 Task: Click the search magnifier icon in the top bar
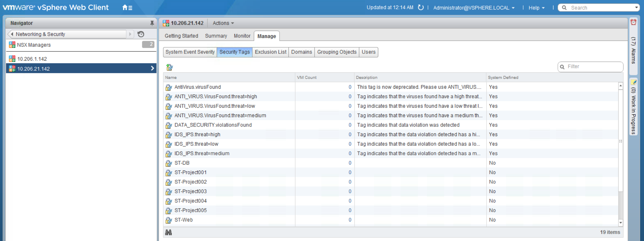[564, 8]
